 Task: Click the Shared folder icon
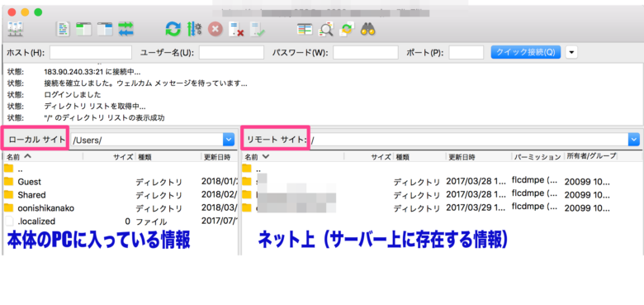[9, 194]
